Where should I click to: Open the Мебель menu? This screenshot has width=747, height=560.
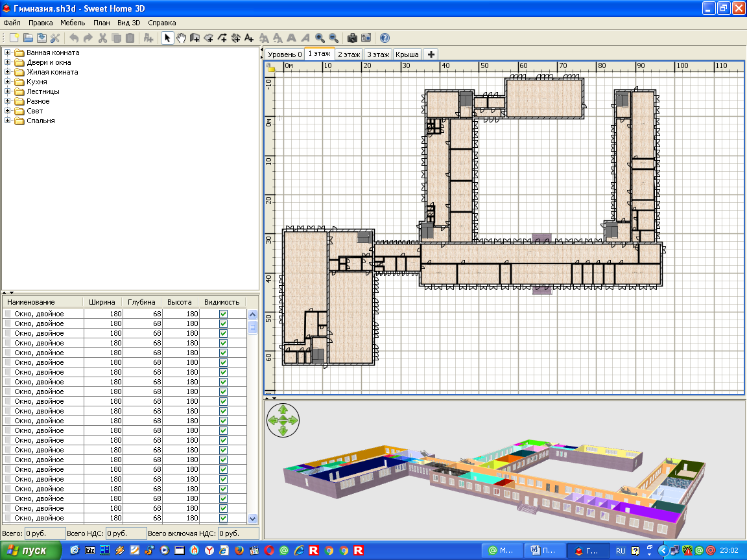[x=73, y=23]
